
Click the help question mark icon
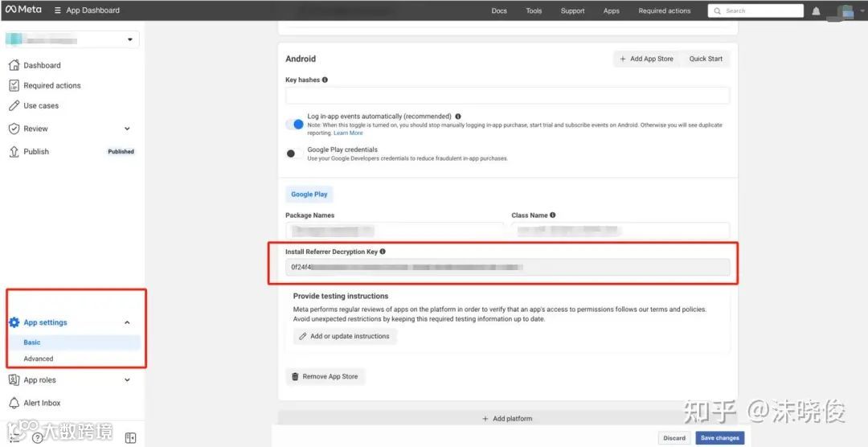point(38,438)
